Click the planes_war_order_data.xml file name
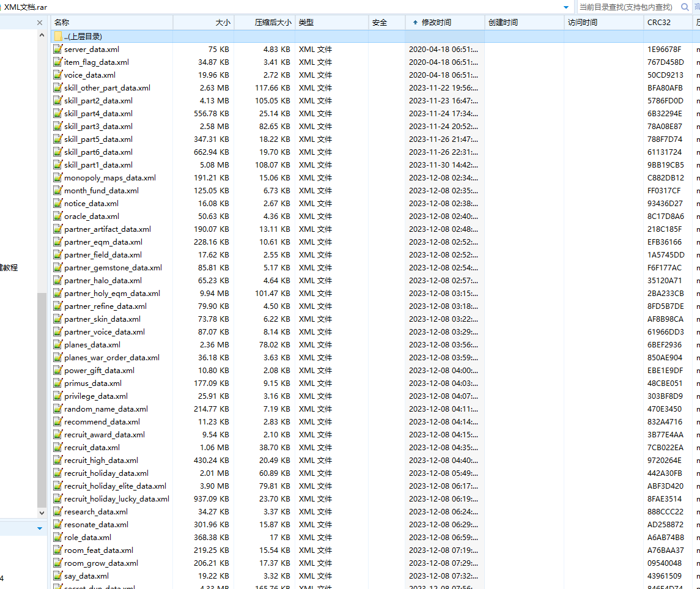The width and height of the screenshot is (700, 589). pos(112,358)
